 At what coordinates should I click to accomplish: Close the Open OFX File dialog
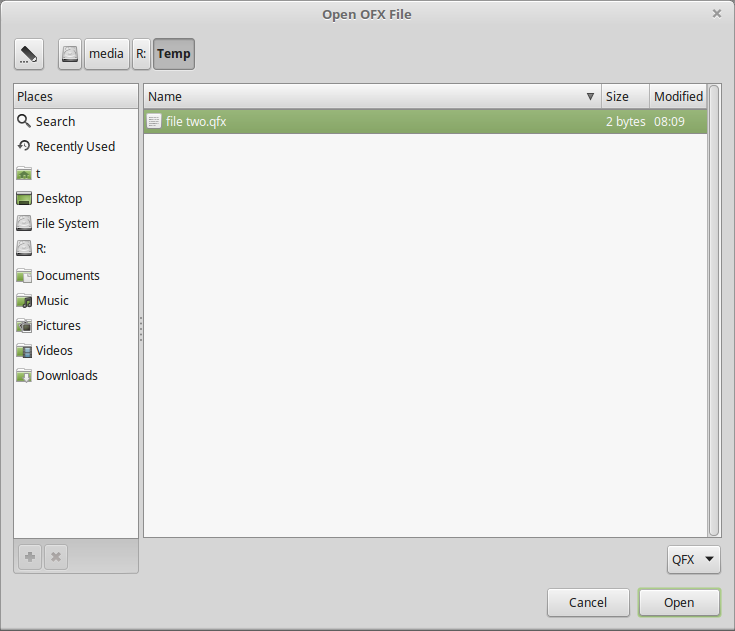tap(717, 14)
